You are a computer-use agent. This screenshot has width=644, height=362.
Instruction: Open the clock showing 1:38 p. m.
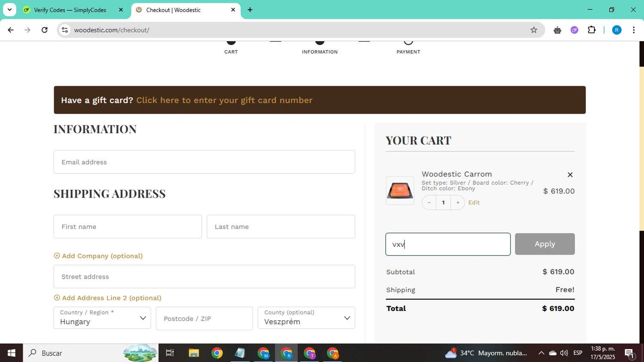[x=603, y=353]
